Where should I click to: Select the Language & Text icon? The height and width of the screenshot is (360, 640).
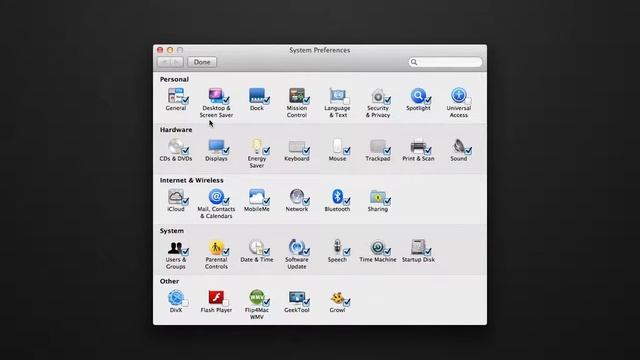click(x=337, y=96)
